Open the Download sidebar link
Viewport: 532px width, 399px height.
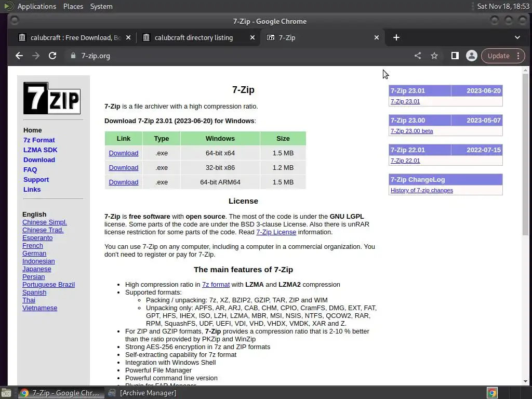pos(39,160)
